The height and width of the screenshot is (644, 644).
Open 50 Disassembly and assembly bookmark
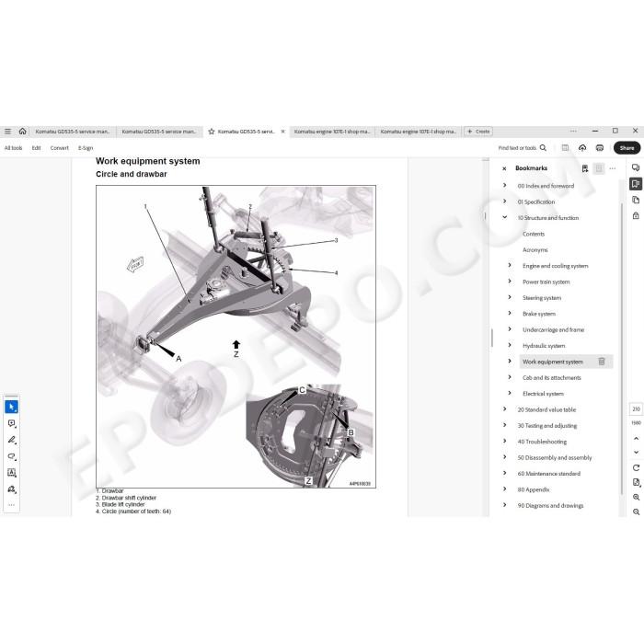(555, 457)
